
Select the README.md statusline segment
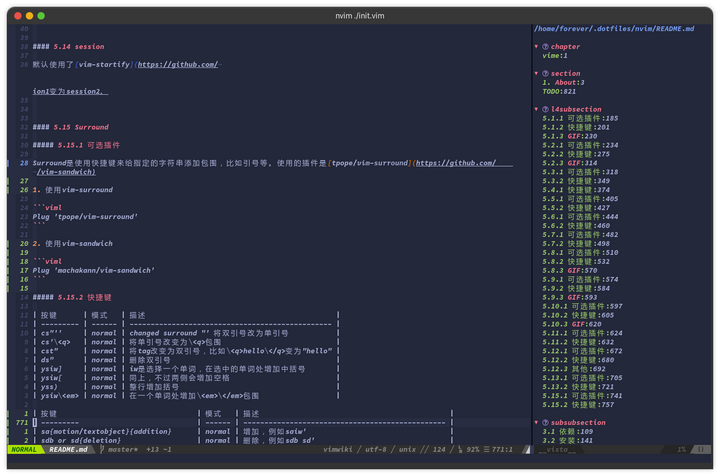click(68, 449)
